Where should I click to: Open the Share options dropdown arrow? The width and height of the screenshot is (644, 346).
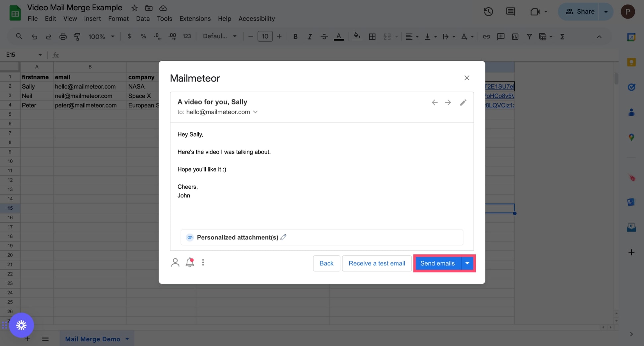click(606, 12)
